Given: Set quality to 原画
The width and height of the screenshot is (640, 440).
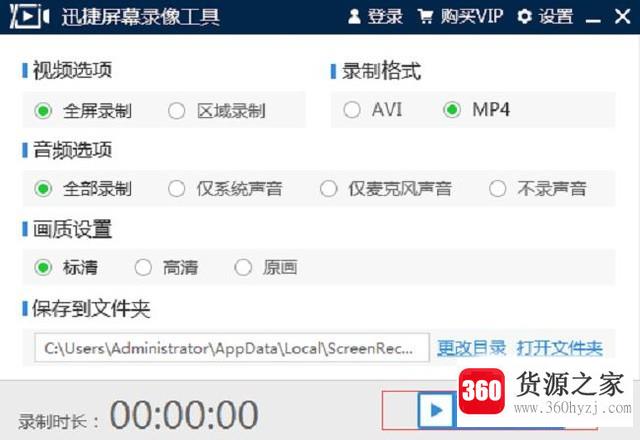Looking at the screenshot, I should click(x=266, y=268).
